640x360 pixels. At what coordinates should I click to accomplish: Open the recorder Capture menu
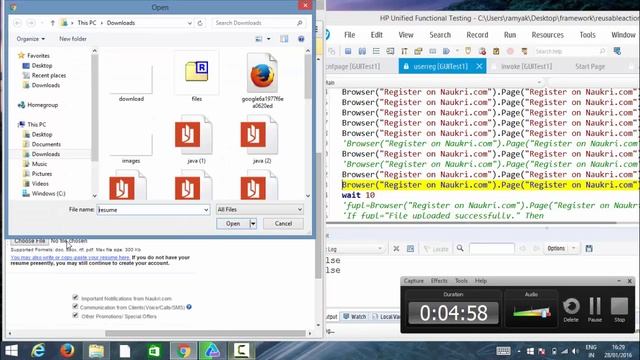pyautogui.click(x=413, y=281)
